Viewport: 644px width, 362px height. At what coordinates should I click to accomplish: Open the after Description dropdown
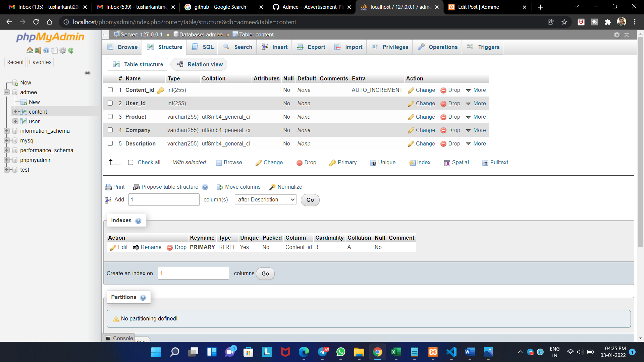(265, 199)
